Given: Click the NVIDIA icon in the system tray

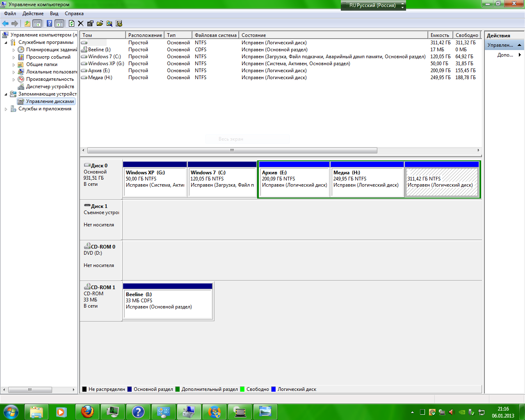Looking at the screenshot, I should tap(462, 412).
